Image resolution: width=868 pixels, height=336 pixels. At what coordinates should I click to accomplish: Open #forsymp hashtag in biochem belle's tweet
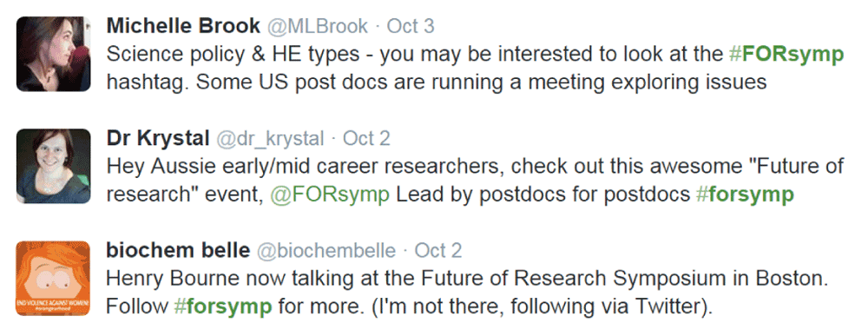222,306
